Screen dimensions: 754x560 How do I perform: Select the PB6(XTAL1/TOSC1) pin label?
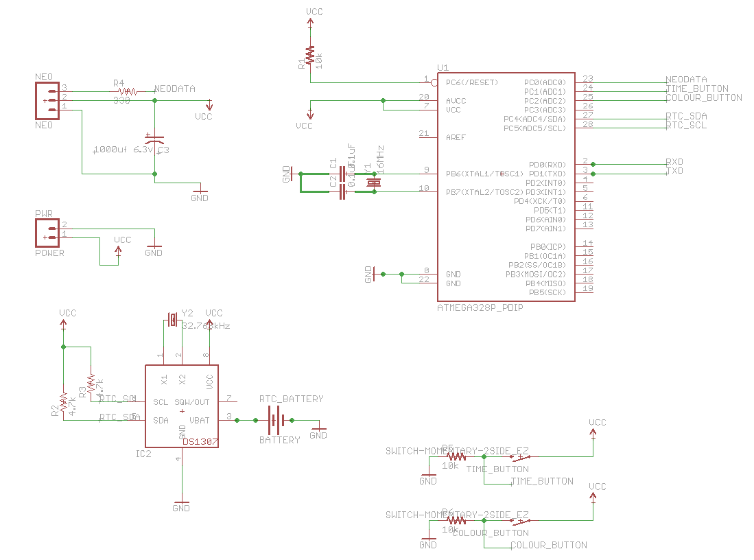coord(484,174)
